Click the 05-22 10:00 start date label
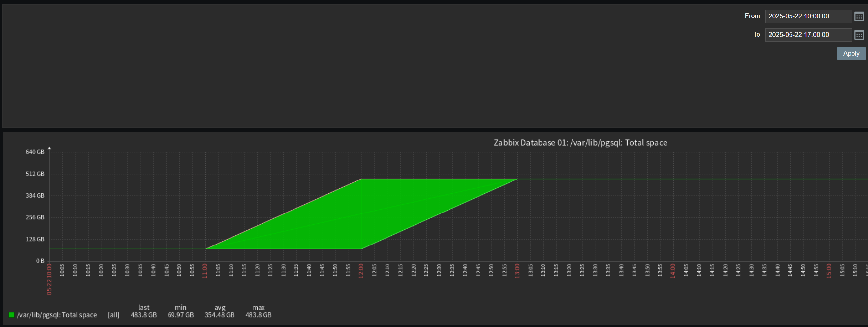868x327 pixels. point(49,279)
